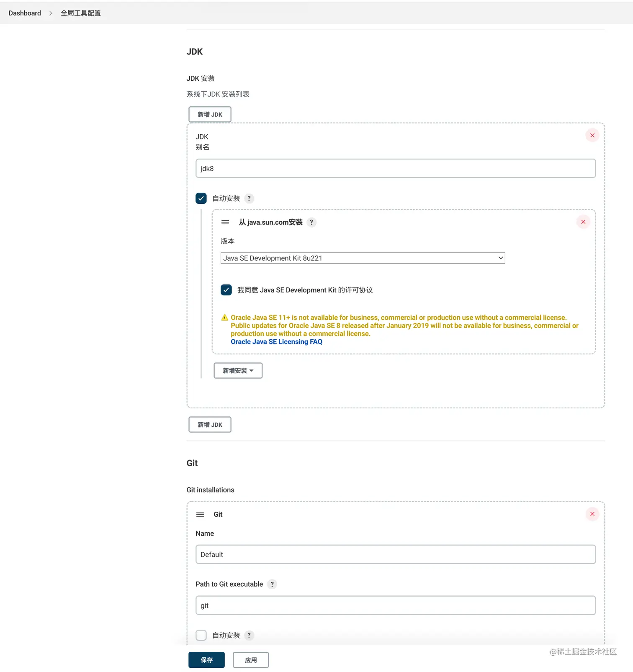Enable Git 自动安装 checkbox
633x672 pixels.
tap(201, 635)
